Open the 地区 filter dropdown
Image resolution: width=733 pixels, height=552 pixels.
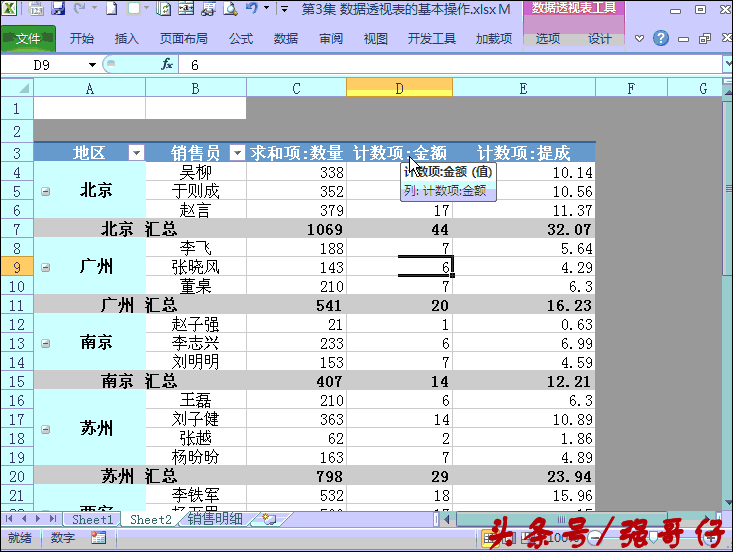tap(136, 152)
